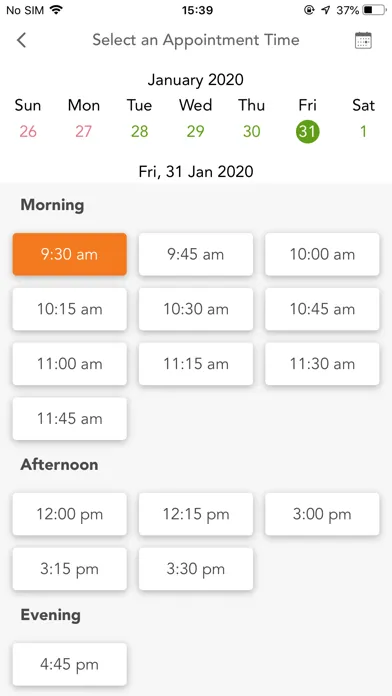Go back using the back arrow
This screenshot has width=392, height=696.
[21, 40]
